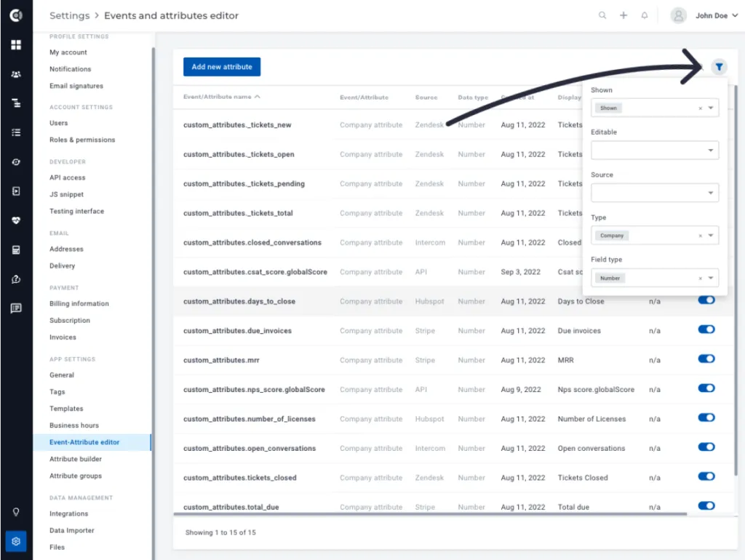Click the app logo at the top of the left rail
This screenshot has width=745, height=560.
point(16,15)
